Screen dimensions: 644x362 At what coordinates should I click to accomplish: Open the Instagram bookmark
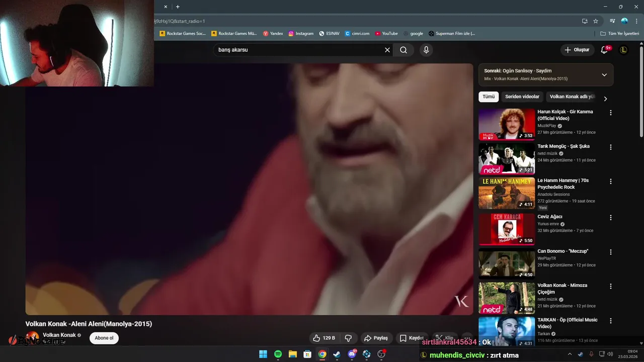[301, 34]
